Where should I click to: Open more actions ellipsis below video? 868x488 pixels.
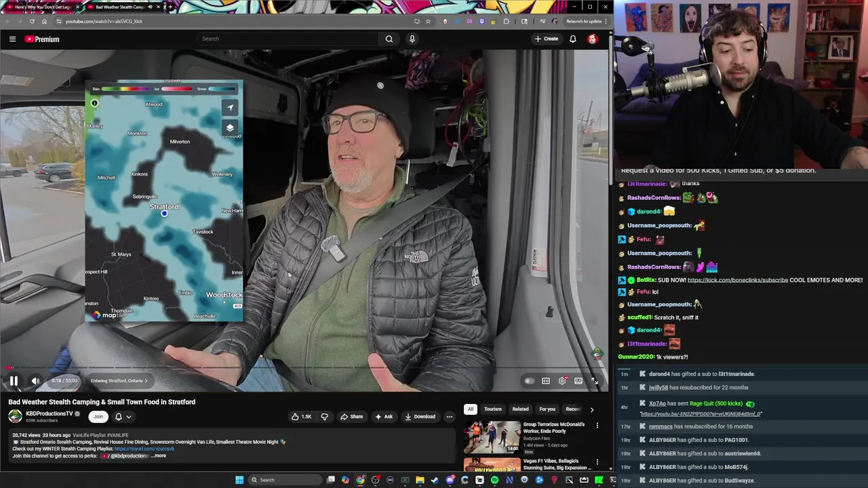point(449,417)
